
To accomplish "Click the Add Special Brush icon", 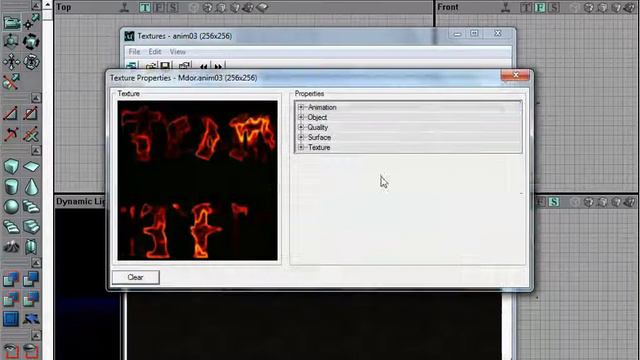I will [11, 319].
